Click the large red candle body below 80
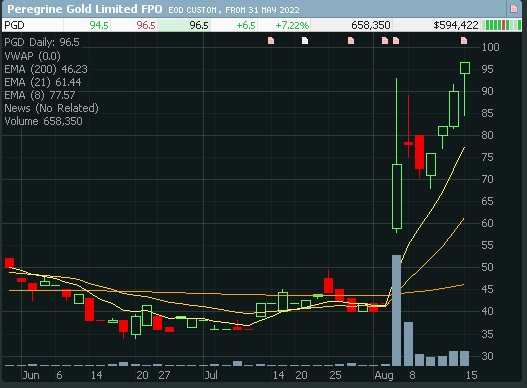This screenshot has width=527, height=388. [419, 152]
